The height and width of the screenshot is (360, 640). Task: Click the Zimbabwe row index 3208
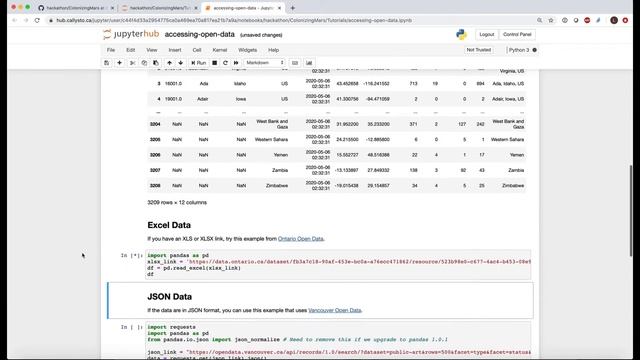155,186
